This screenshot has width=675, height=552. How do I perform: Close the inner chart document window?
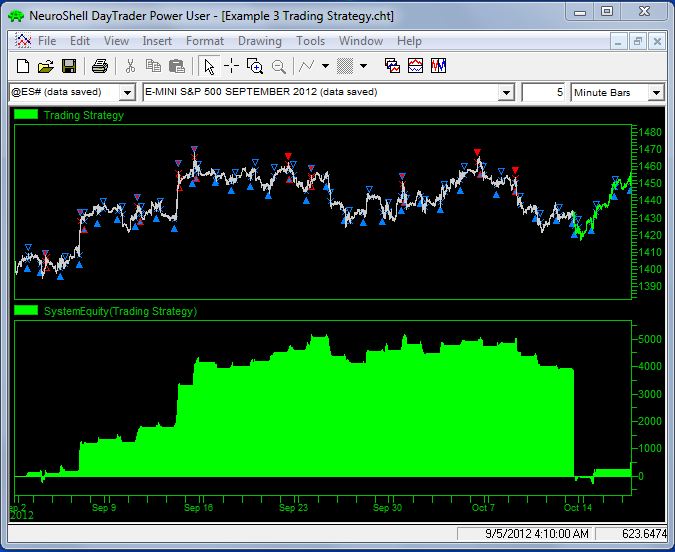(x=657, y=42)
